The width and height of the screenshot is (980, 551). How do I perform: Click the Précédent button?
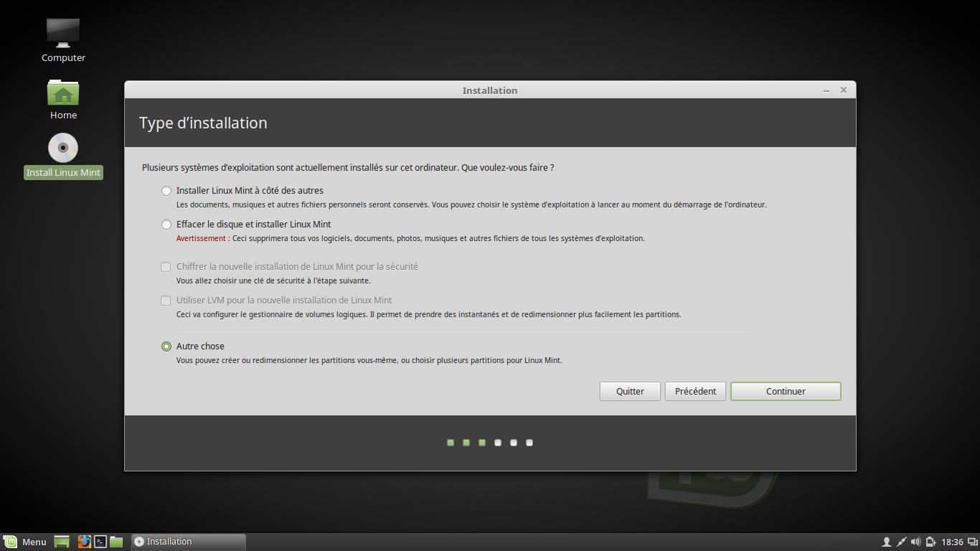(x=695, y=391)
